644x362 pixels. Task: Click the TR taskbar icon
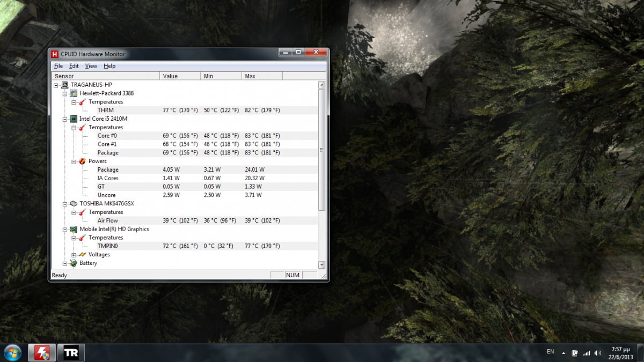[70, 353]
